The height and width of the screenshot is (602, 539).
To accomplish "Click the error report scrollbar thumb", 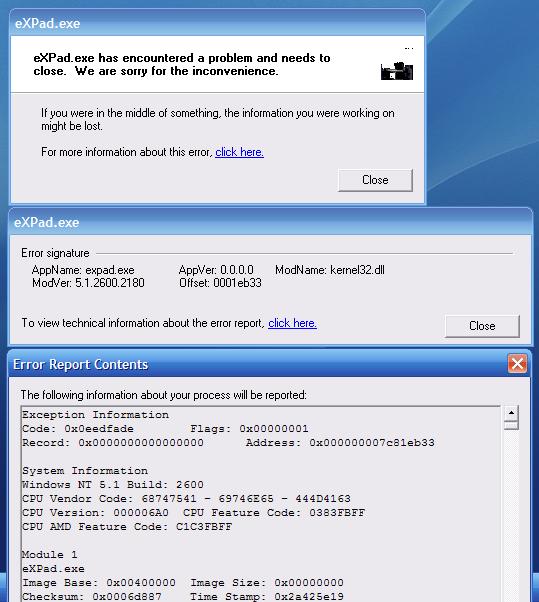I will pos(511,425).
